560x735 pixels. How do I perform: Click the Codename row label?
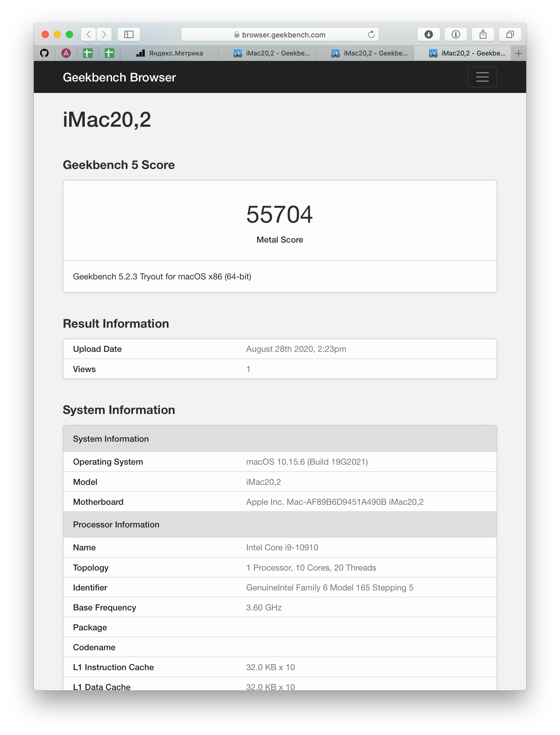click(x=94, y=647)
